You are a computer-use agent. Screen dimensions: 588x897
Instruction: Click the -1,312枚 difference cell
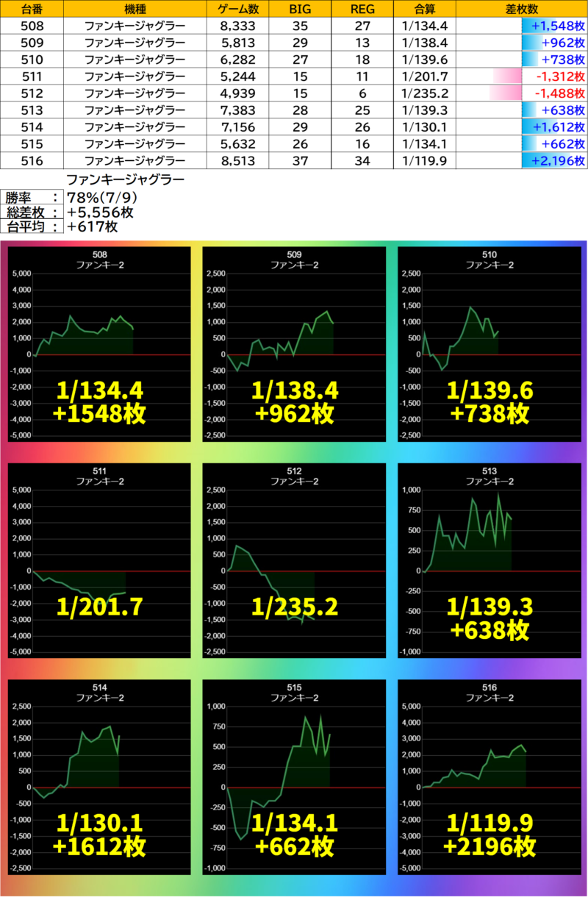pos(522,76)
